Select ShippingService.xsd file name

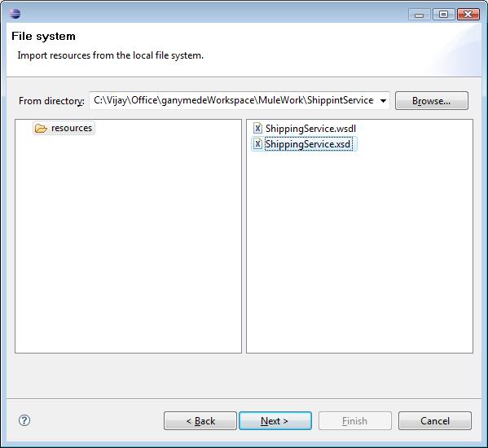308,144
